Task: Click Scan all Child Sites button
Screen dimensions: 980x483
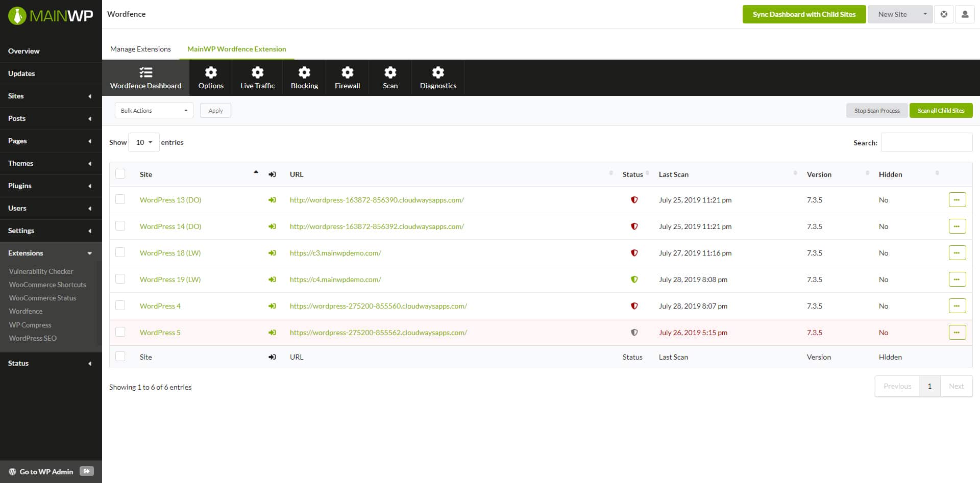Action: point(941,111)
